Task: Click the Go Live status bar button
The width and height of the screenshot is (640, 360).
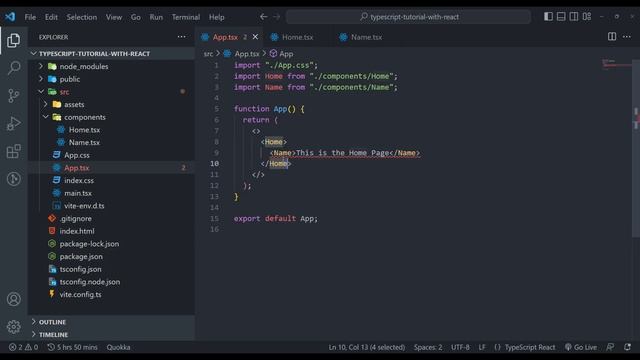Action: click(581, 347)
